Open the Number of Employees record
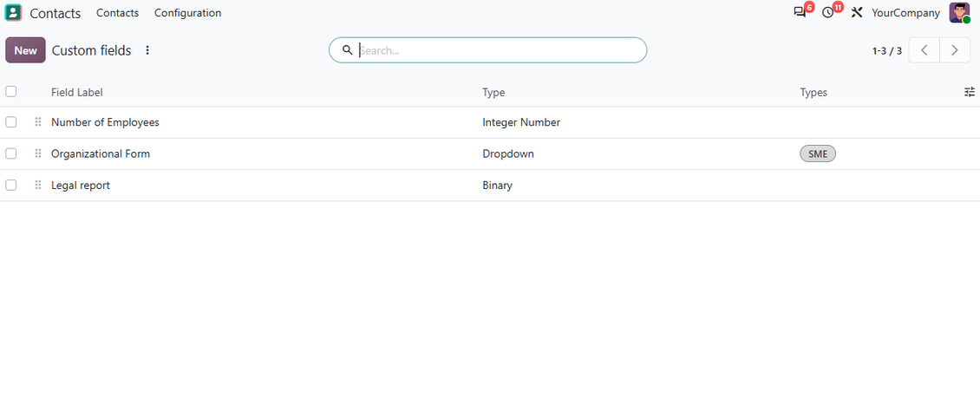The width and height of the screenshot is (980, 418). point(105,122)
